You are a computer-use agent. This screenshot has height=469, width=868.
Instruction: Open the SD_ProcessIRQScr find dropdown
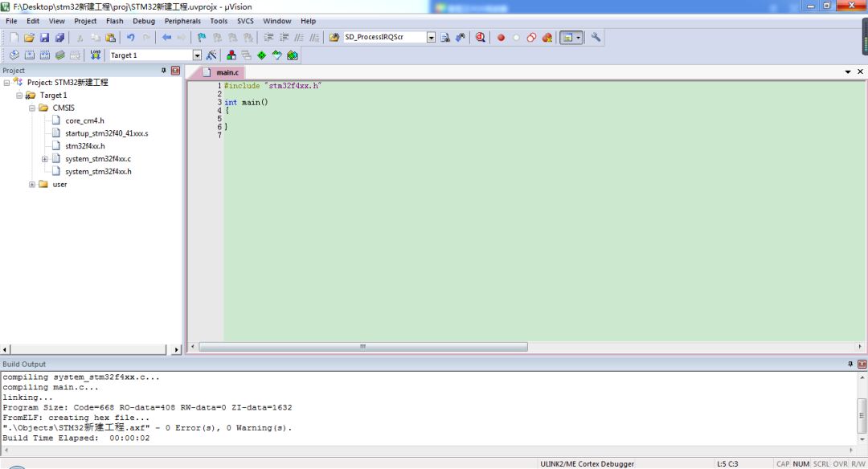[431, 38]
